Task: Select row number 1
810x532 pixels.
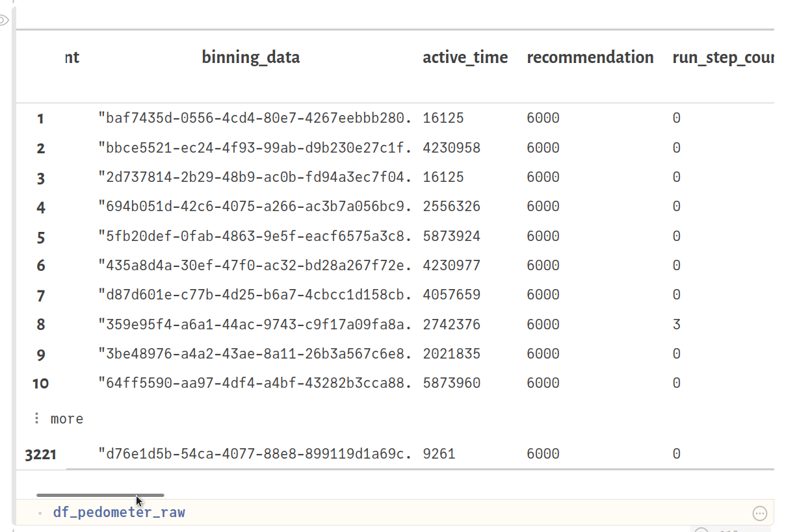Action: point(41,118)
